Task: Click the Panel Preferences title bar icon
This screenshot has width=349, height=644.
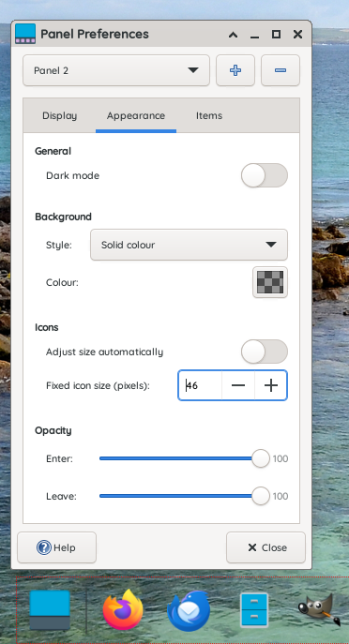Action: [x=25, y=34]
